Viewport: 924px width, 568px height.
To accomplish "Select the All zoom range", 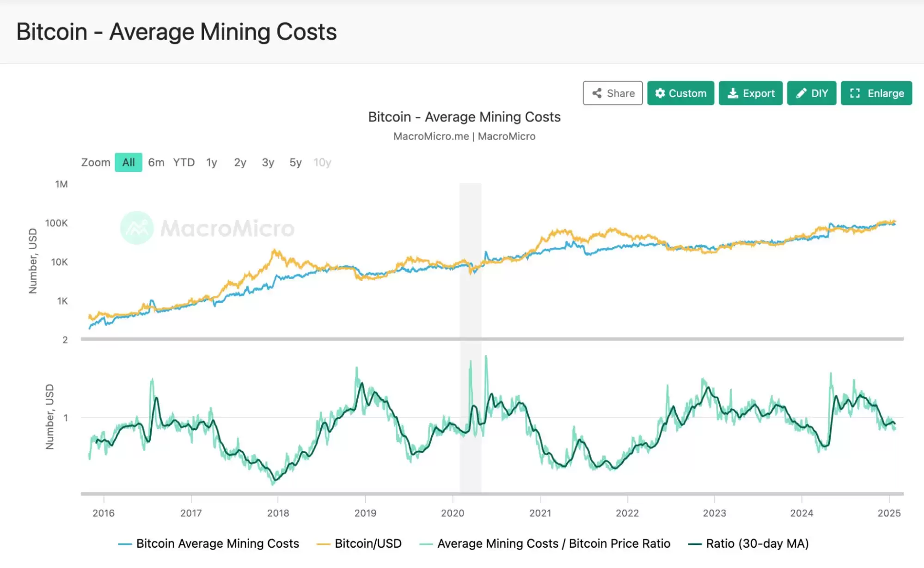I will pyautogui.click(x=129, y=163).
